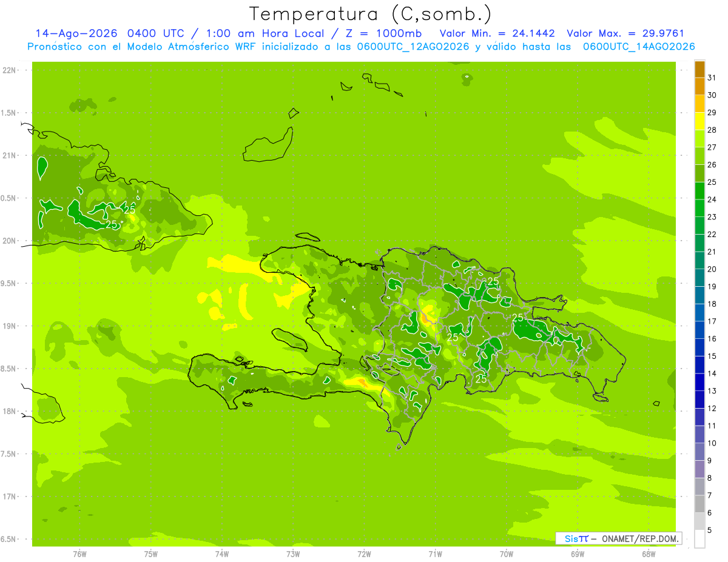Click the colorbar label 31

click(712, 78)
